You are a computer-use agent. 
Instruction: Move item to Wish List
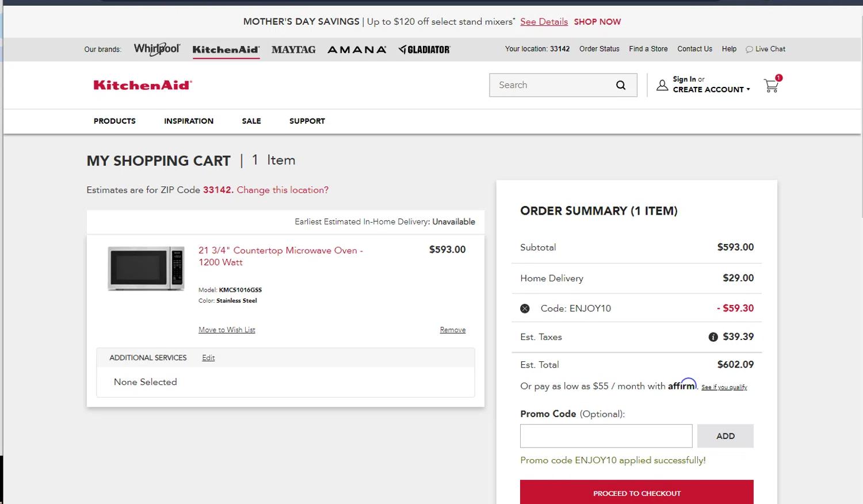[227, 330]
